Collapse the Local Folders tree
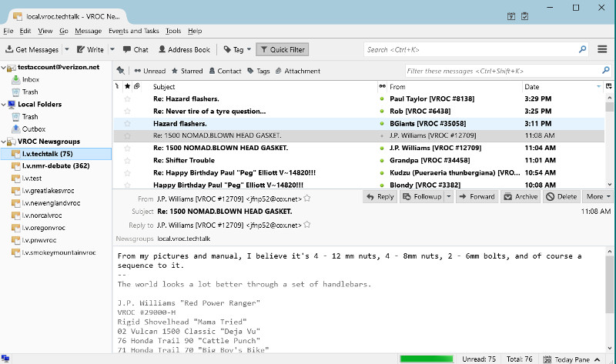 point(4,105)
